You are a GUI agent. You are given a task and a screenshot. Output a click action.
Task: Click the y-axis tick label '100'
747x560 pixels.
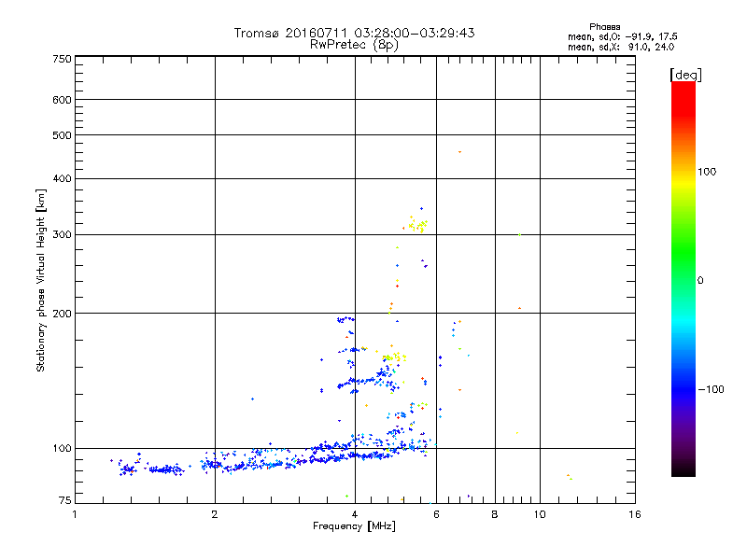coord(62,449)
